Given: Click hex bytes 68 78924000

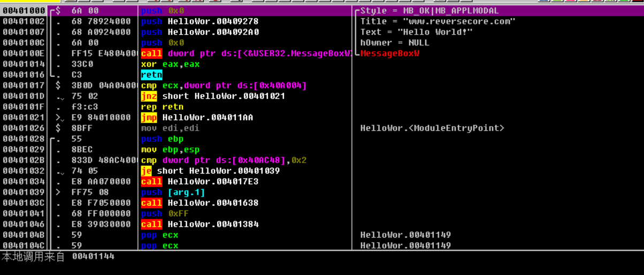Looking at the screenshot, I should pos(101,21).
